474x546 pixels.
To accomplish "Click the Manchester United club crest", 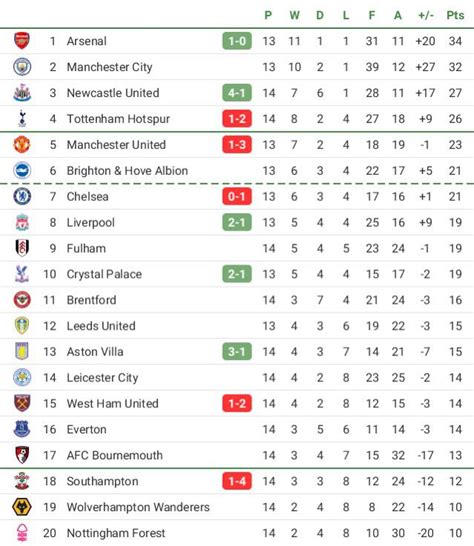I will click(22, 145).
